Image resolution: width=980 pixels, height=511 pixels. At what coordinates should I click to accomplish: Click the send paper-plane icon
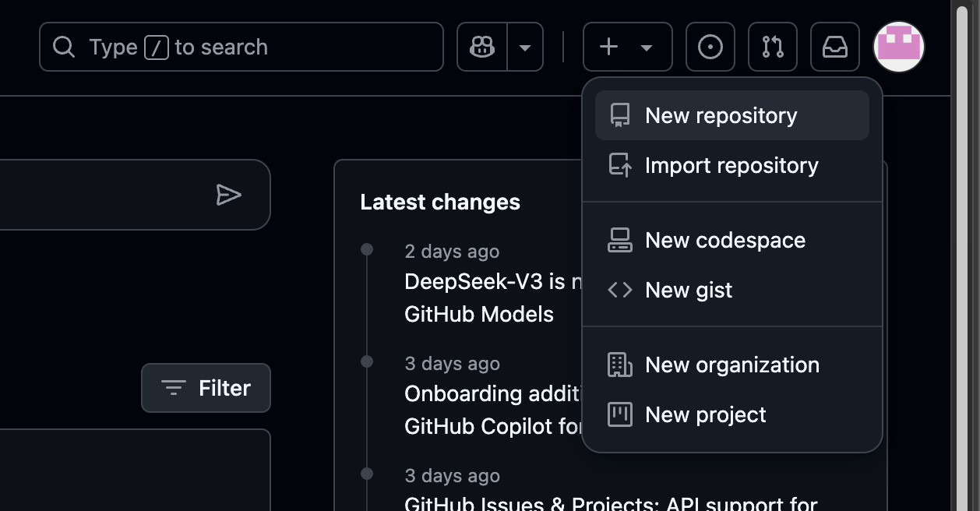[x=228, y=195]
